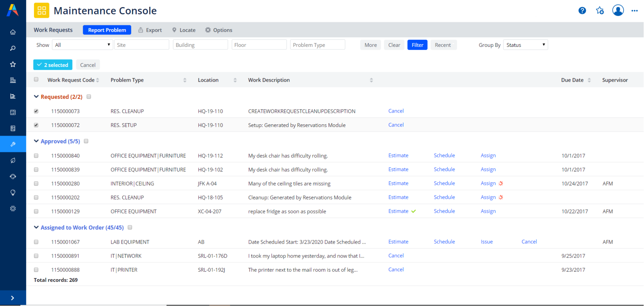This screenshot has height=306, width=644.
Task: Open the help question mark icon
Action: point(582,11)
